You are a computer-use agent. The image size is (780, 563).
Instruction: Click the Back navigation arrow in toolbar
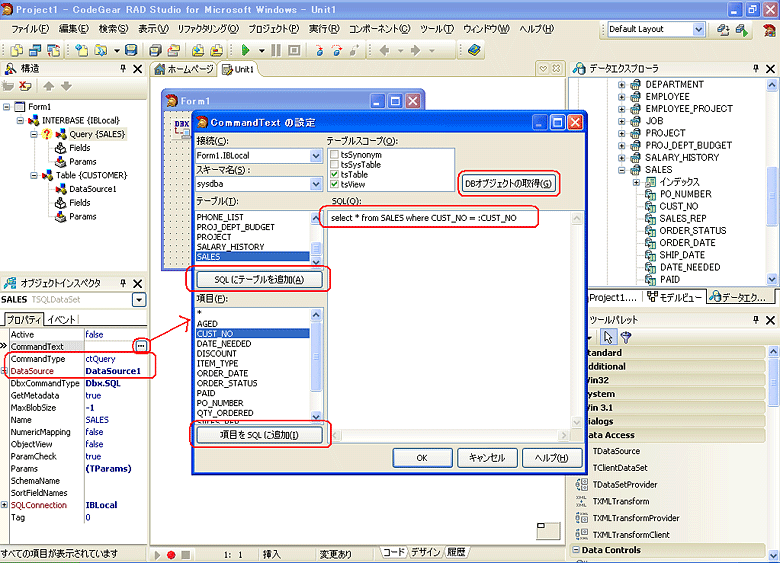[385, 50]
